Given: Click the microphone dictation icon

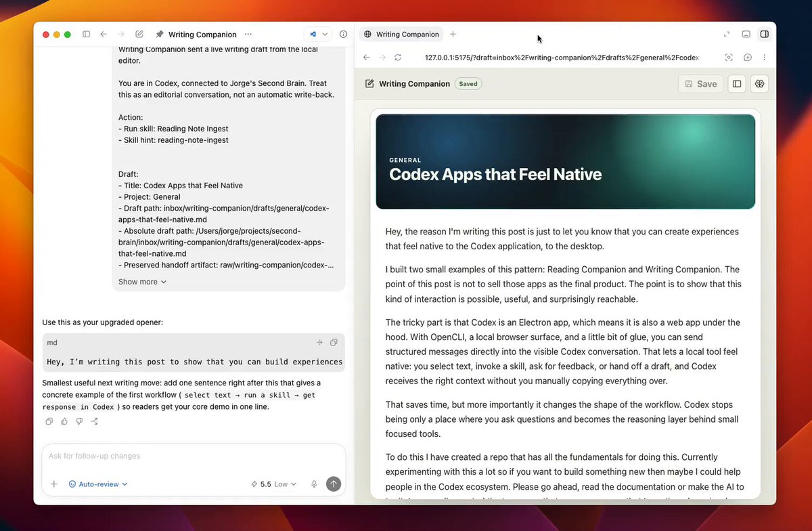Looking at the screenshot, I should coord(314,484).
